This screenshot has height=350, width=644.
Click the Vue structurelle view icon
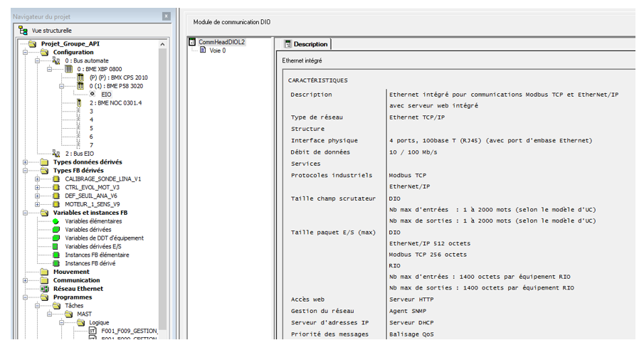[x=23, y=31]
